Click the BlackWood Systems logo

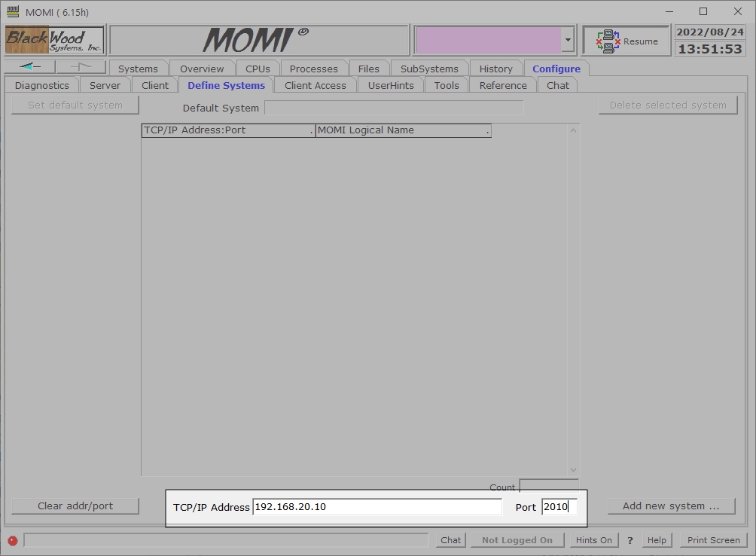coord(54,40)
